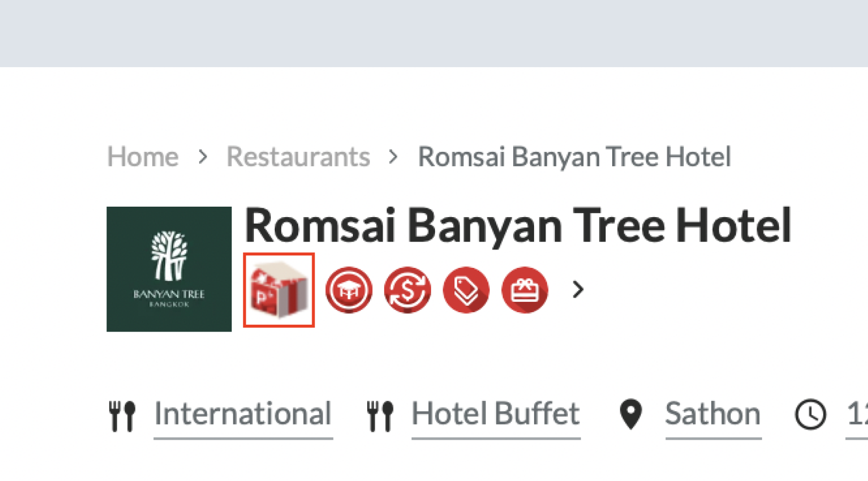This screenshot has width=868, height=481.
Task: Select the Romsai Banyan Tree Hotel breadcrumb
Action: coord(574,157)
